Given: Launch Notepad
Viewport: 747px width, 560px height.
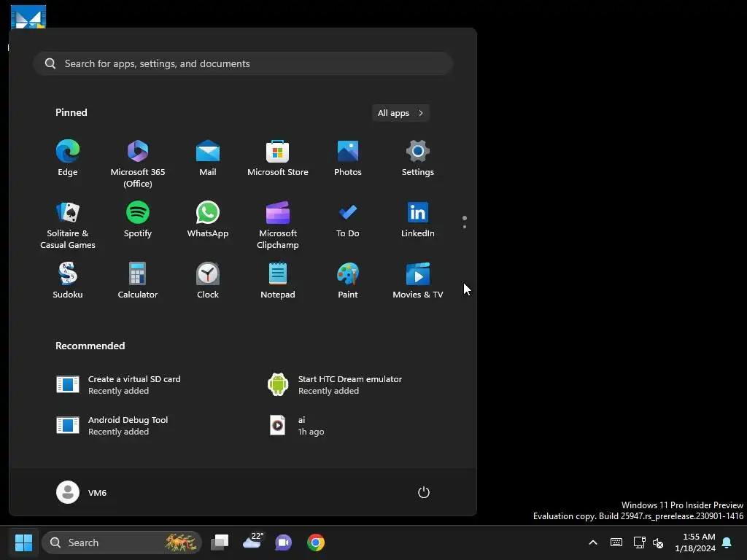Looking at the screenshot, I should (278, 281).
